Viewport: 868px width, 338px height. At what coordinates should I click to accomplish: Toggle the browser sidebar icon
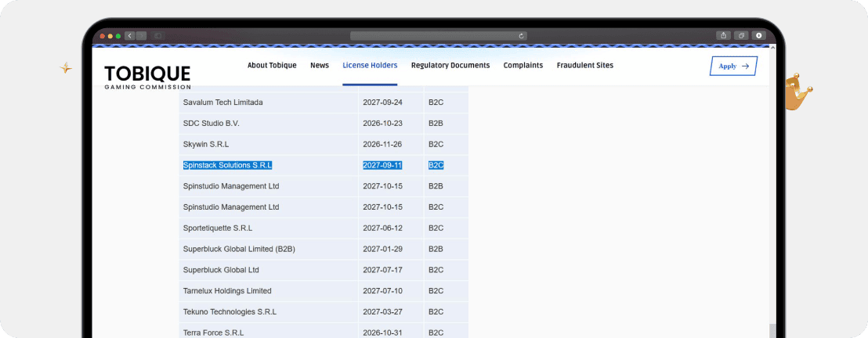157,36
